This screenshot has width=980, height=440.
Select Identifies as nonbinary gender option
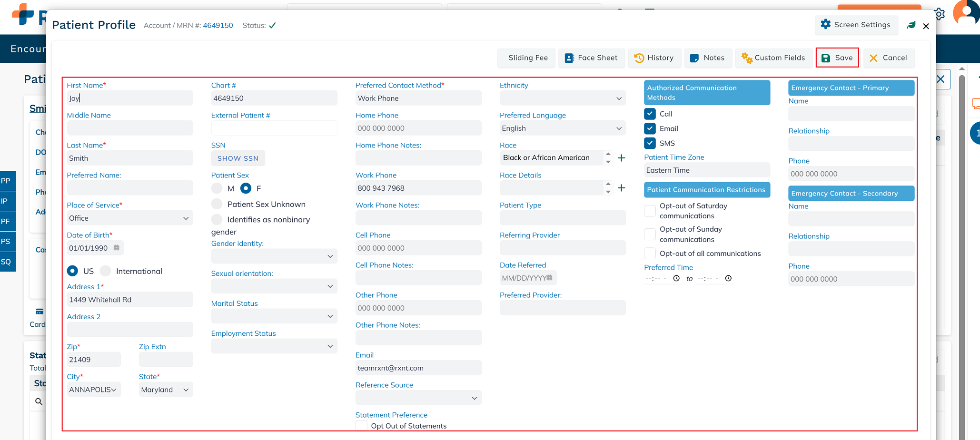pyautogui.click(x=217, y=219)
